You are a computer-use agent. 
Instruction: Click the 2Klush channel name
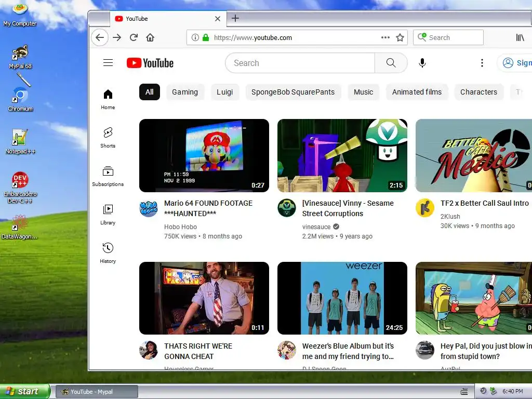coord(450,217)
